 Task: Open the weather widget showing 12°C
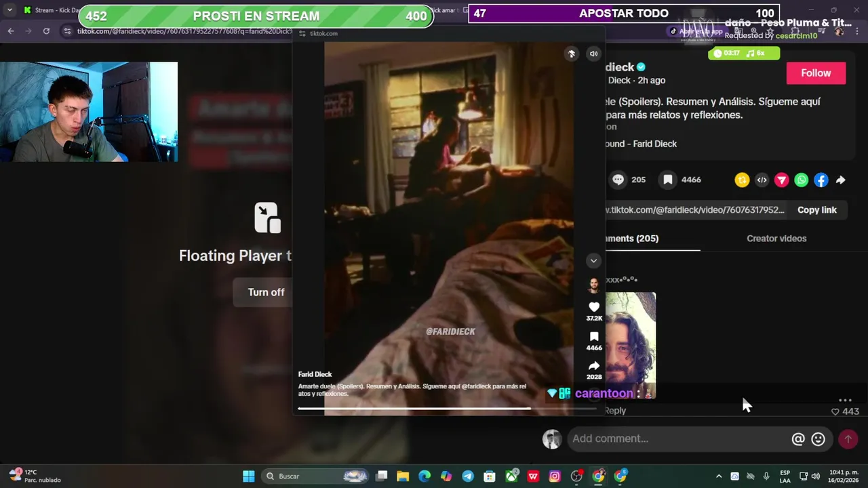pyautogui.click(x=35, y=476)
